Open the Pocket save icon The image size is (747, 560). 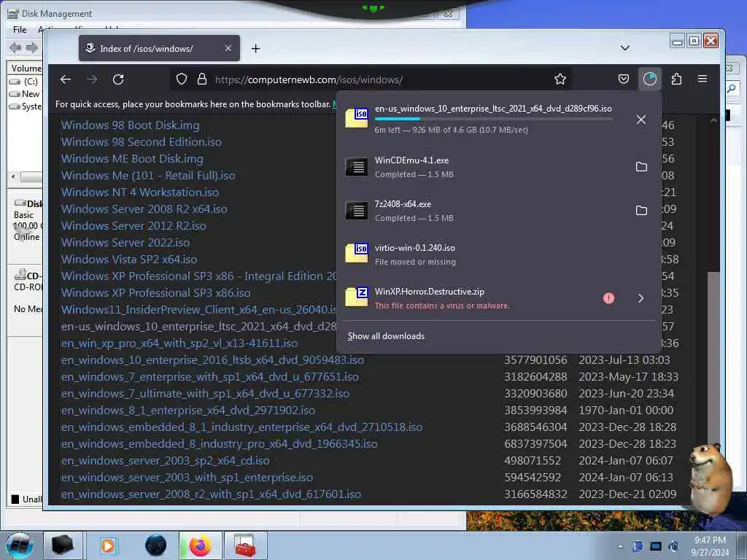[624, 79]
